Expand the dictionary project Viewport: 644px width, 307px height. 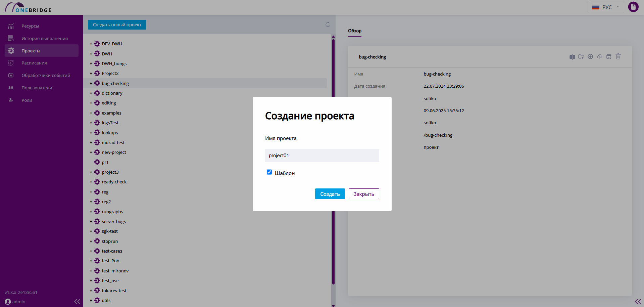coord(91,93)
